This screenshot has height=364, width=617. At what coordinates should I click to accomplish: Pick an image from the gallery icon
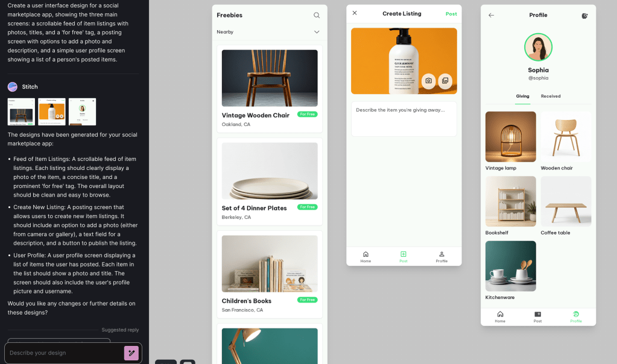445,81
